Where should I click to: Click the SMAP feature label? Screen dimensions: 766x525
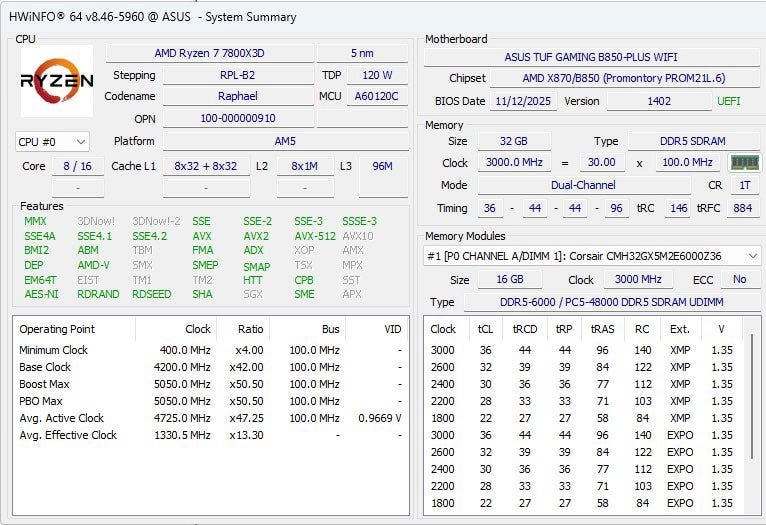point(257,267)
